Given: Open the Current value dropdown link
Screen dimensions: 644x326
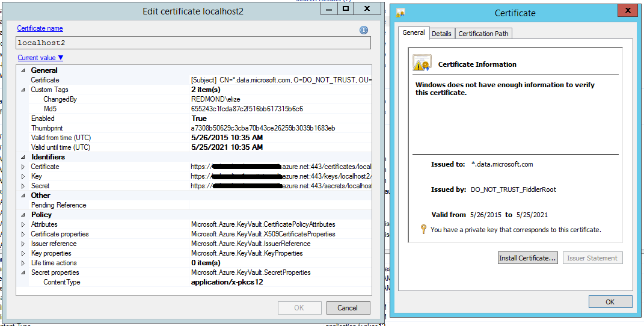Looking at the screenshot, I should coord(41,58).
